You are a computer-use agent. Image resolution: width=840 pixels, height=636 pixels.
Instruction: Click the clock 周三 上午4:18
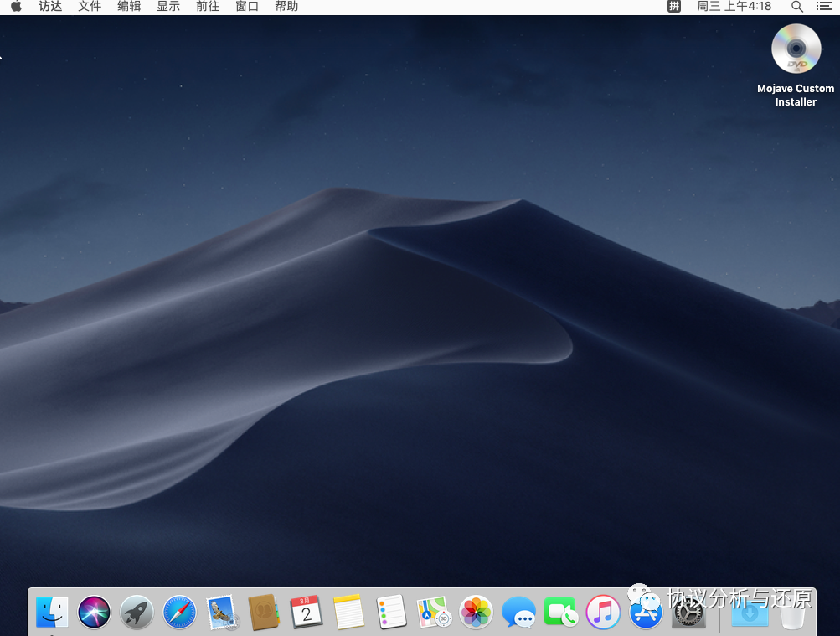pyautogui.click(x=734, y=7)
